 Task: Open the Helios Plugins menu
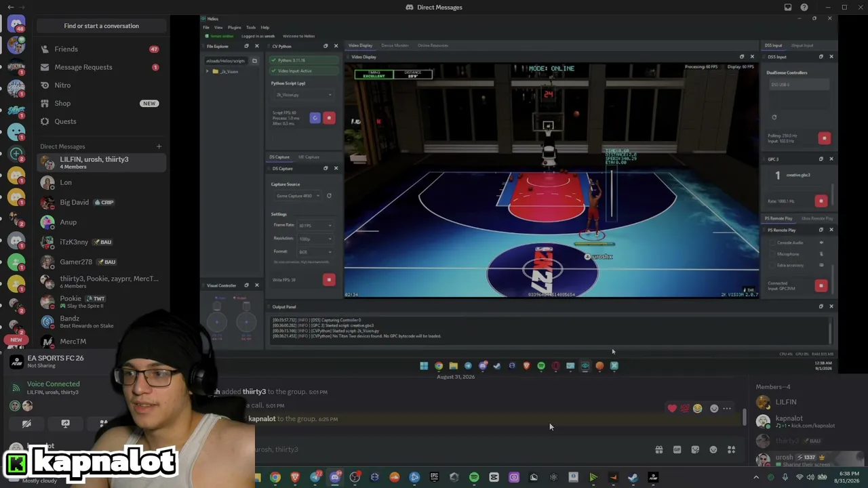tap(234, 27)
